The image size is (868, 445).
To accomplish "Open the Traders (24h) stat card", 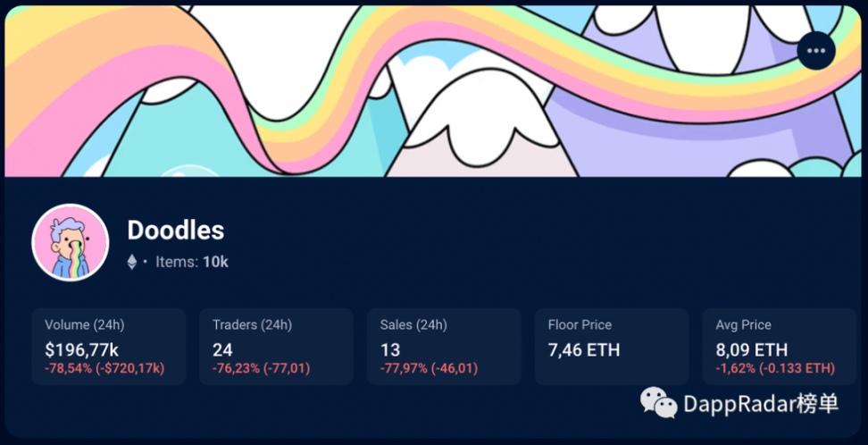I will point(276,347).
